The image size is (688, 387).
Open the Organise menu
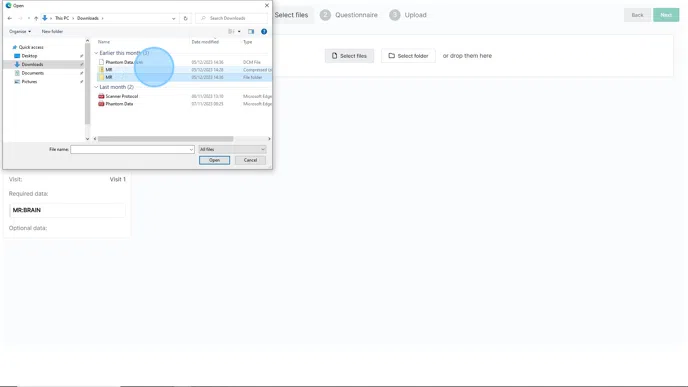(x=20, y=32)
